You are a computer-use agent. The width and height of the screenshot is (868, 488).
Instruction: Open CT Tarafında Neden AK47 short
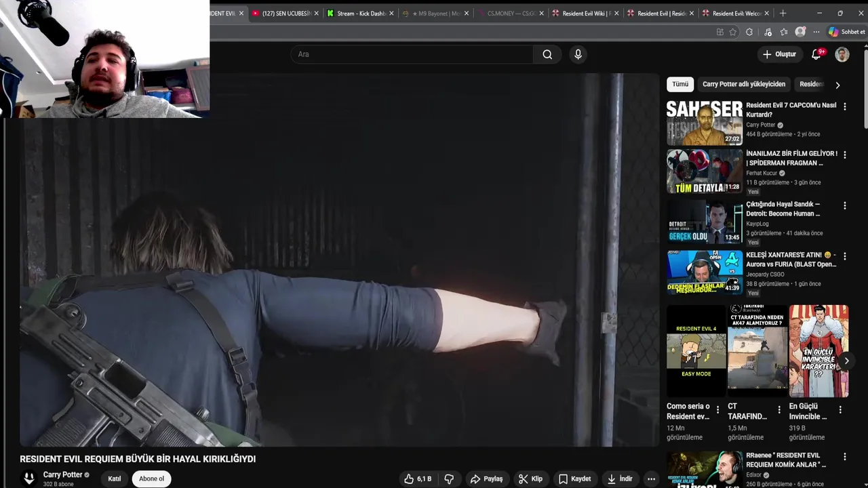(x=757, y=350)
